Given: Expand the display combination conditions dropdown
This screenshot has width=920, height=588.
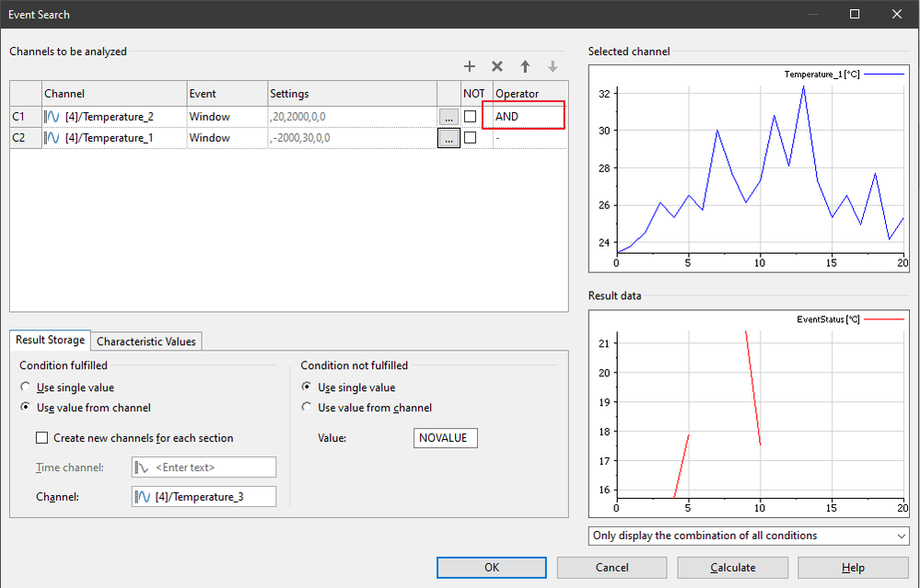Looking at the screenshot, I should coord(748,536).
